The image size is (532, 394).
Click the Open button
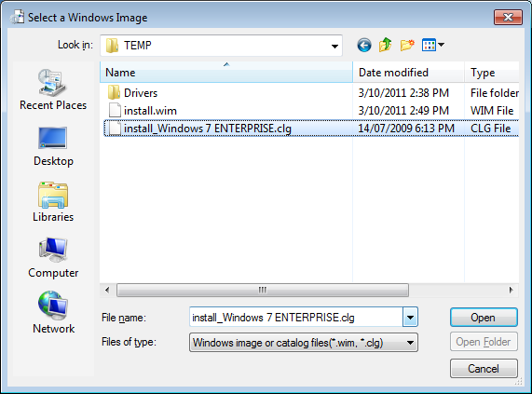pos(484,318)
